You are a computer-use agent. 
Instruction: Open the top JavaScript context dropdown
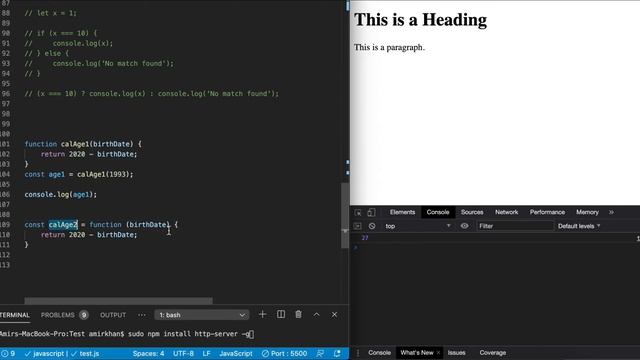pyautogui.click(x=418, y=226)
